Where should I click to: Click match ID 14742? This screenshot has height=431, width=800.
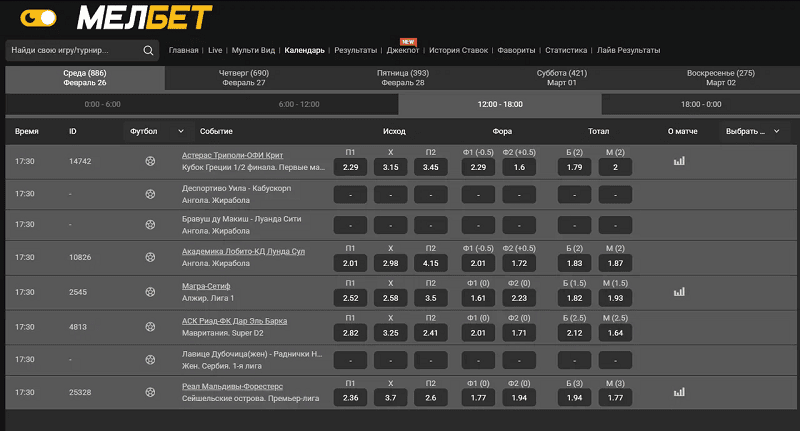pyautogui.click(x=80, y=161)
